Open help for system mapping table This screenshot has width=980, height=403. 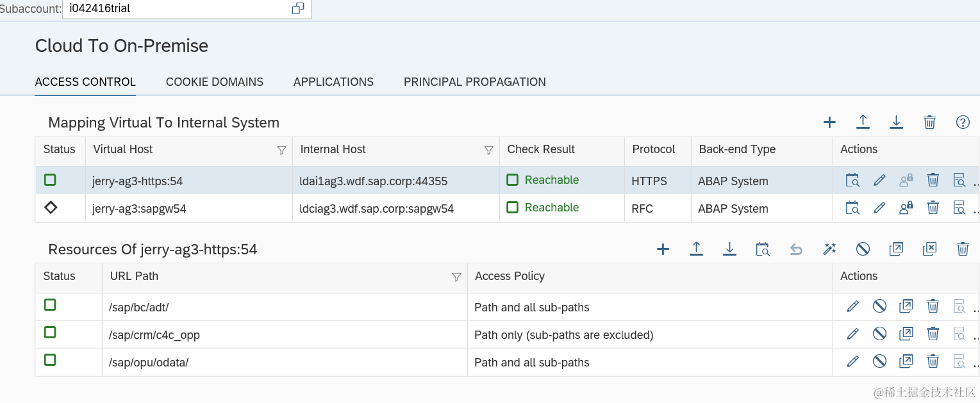pos(963,122)
